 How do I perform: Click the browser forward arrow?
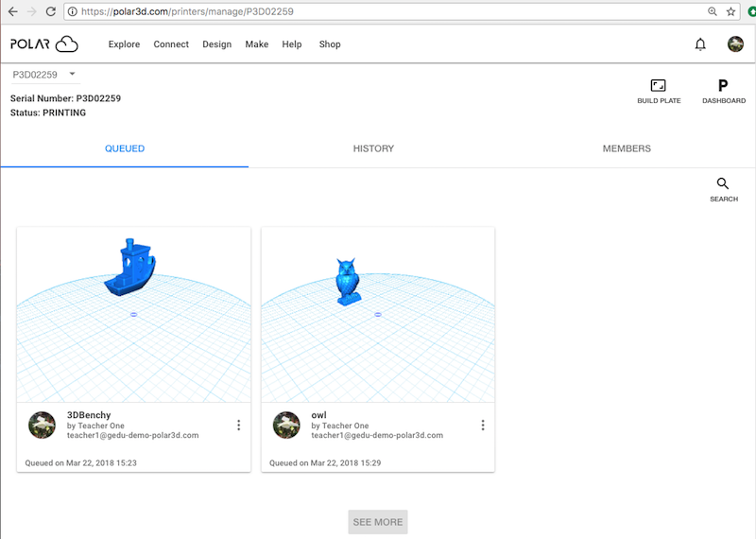pyautogui.click(x=32, y=11)
